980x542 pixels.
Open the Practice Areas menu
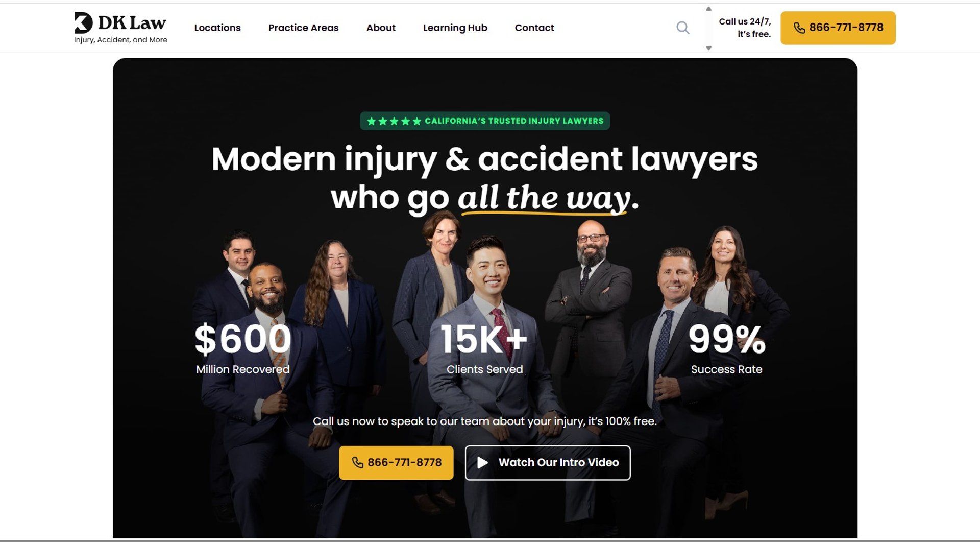[x=303, y=28]
